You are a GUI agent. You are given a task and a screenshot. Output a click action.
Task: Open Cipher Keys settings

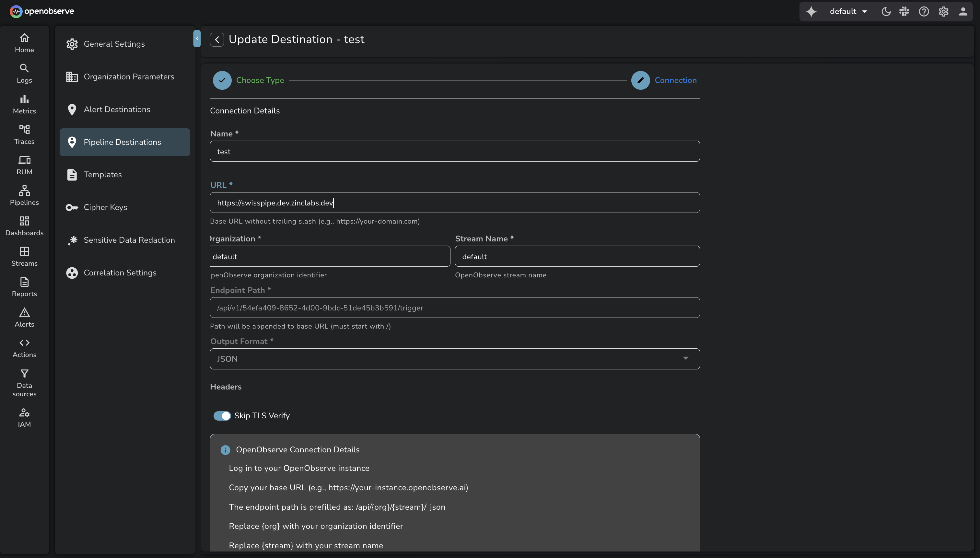point(105,207)
